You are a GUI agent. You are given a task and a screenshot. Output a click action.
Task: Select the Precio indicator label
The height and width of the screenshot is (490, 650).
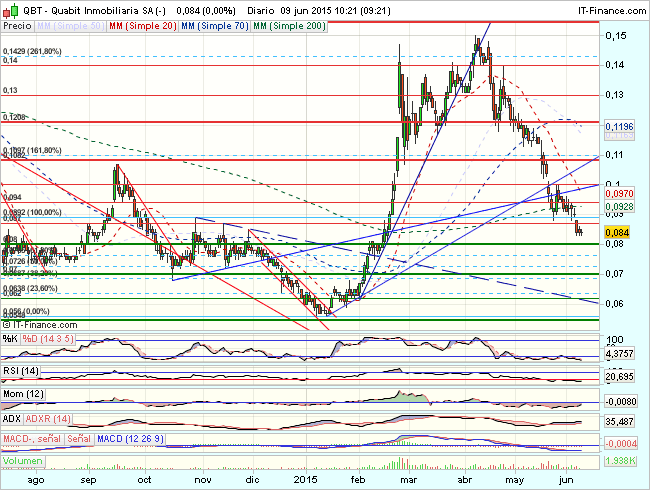click(17, 26)
